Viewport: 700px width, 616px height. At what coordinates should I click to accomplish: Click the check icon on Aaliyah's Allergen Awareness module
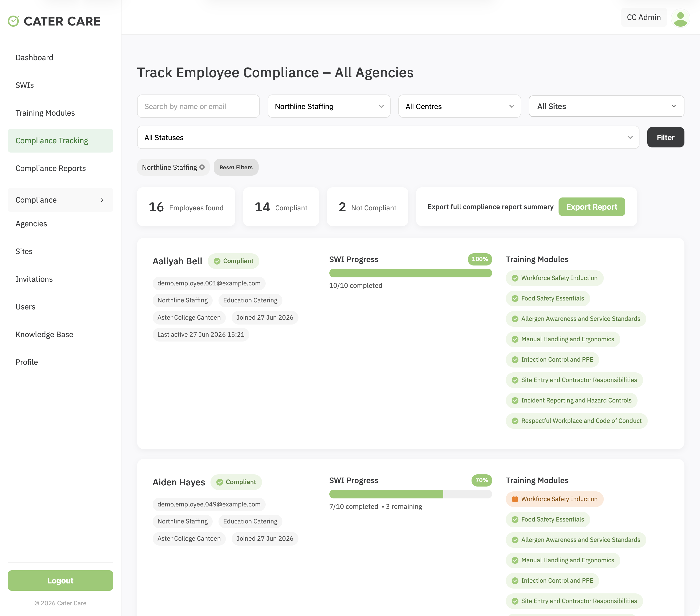tap(515, 319)
